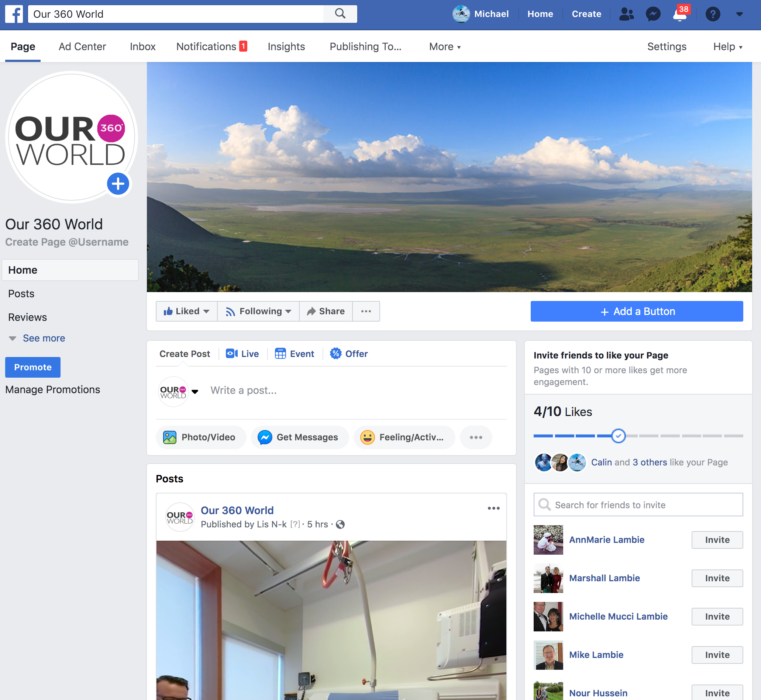Open the Ad Center tab

click(82, 46)
